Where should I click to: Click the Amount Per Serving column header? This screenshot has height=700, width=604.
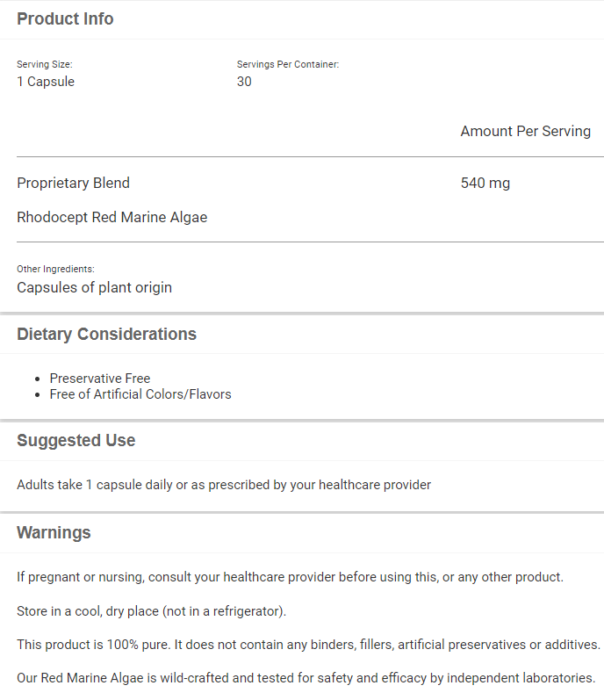click(x=525, y=131)
